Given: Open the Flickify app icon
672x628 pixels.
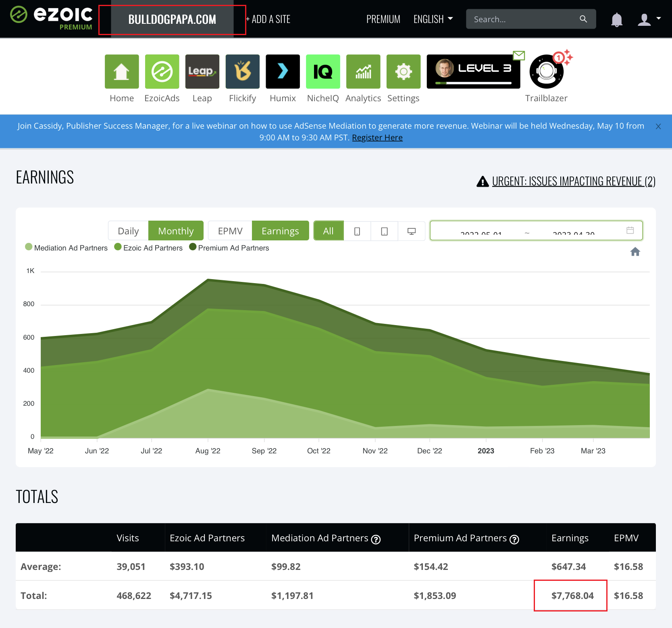Looking at the screenshot, I should pyautogui.click(x=243, y=71).
